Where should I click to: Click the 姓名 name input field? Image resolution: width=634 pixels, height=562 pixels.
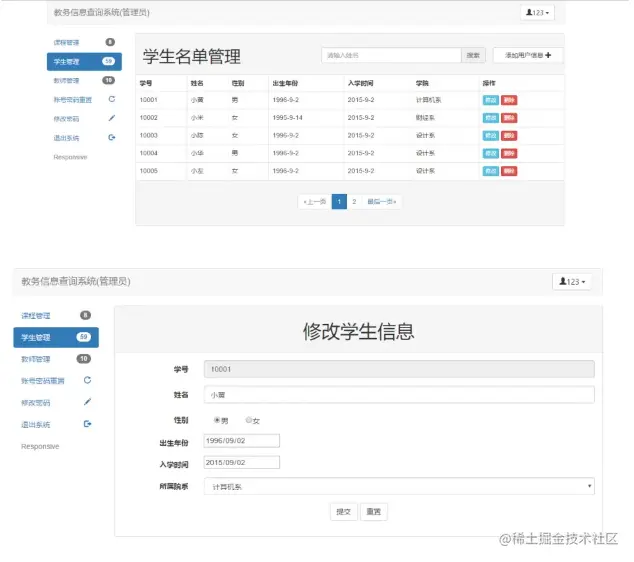[399, 395]
